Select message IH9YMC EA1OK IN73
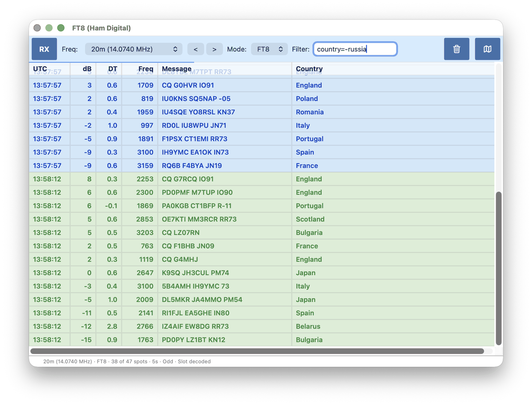The image size is (532, 405). click(195, 152)
